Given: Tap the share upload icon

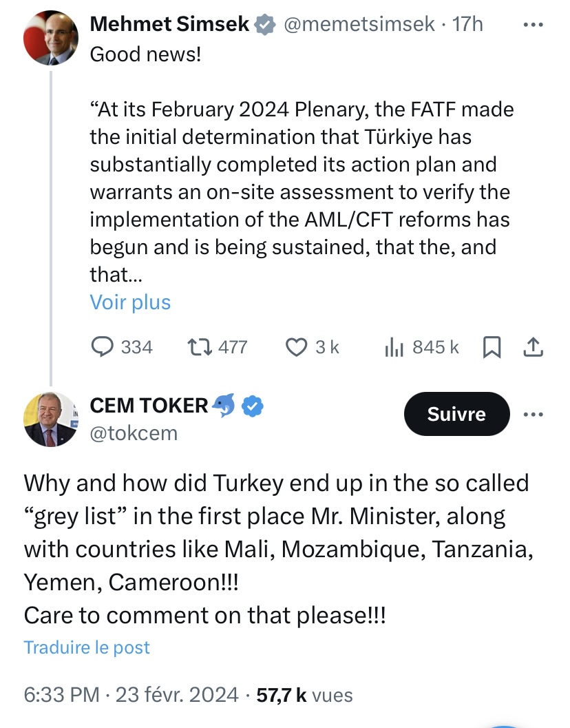Looking at the screenshot, I should point(534,347).
